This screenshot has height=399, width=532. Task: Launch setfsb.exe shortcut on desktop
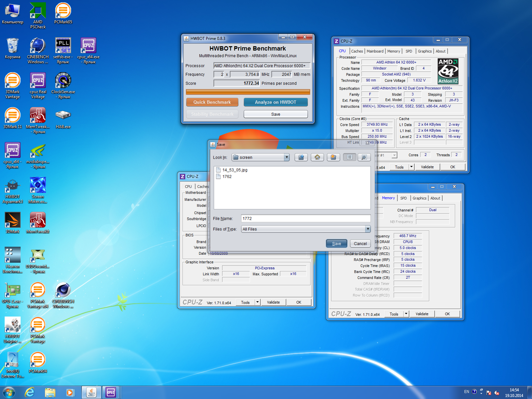click(63, 51)
